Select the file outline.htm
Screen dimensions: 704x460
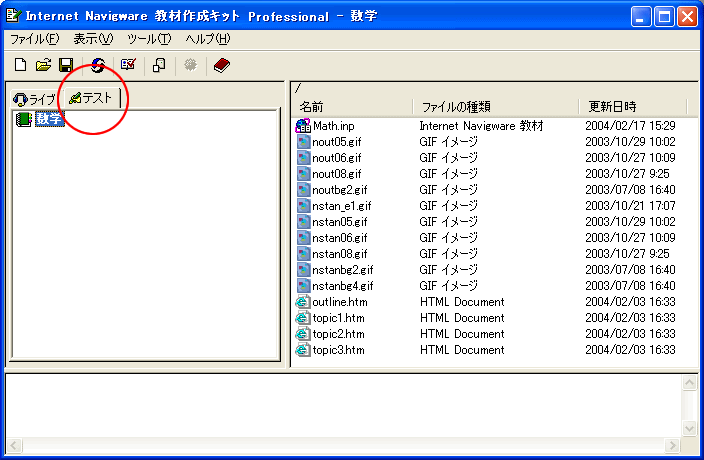coord(340,302)
